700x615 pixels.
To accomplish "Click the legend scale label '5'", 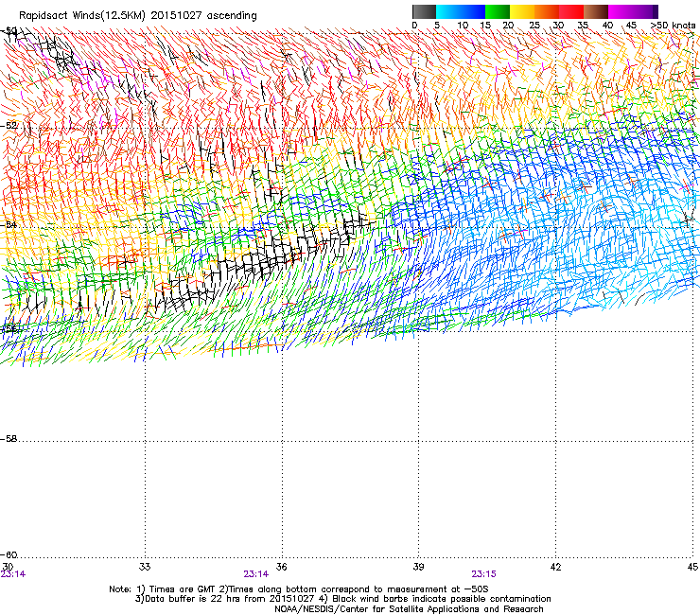I will (x=437, y=25).
